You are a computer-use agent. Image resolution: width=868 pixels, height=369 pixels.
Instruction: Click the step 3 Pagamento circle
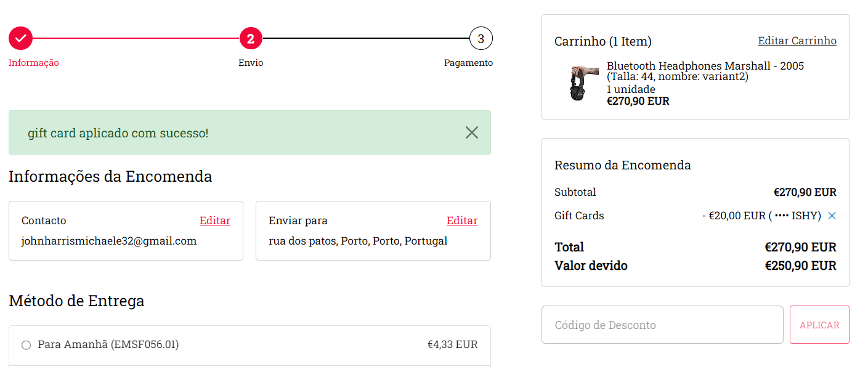pyautogui.click(x=481, y=39)
